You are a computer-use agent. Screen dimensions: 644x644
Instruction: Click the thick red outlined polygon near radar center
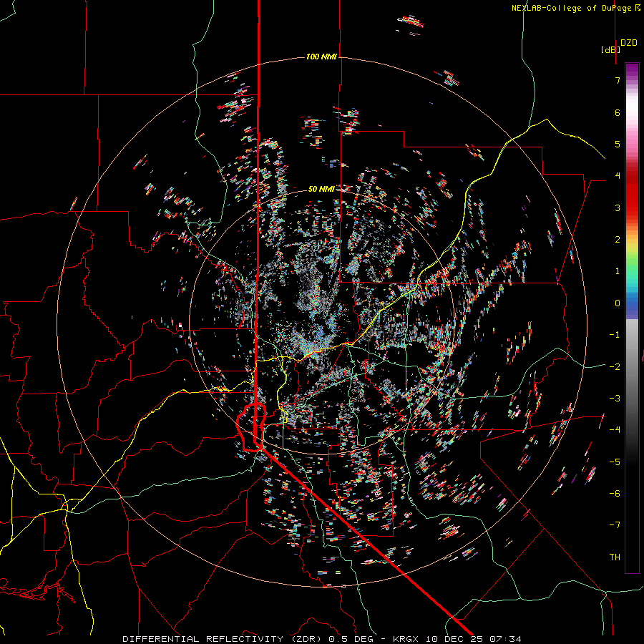pos(251,427)
